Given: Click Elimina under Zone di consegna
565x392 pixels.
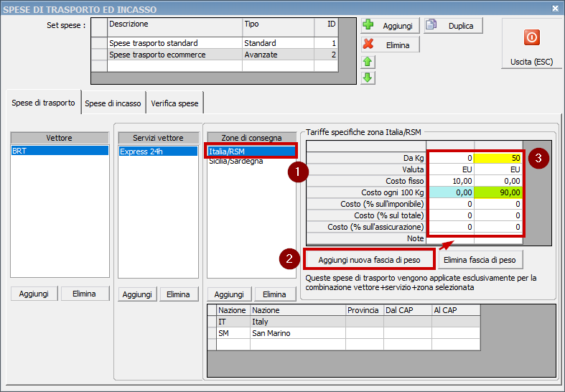Looking at the screenshot, I should pyautogui.click(x=274, y=294).
